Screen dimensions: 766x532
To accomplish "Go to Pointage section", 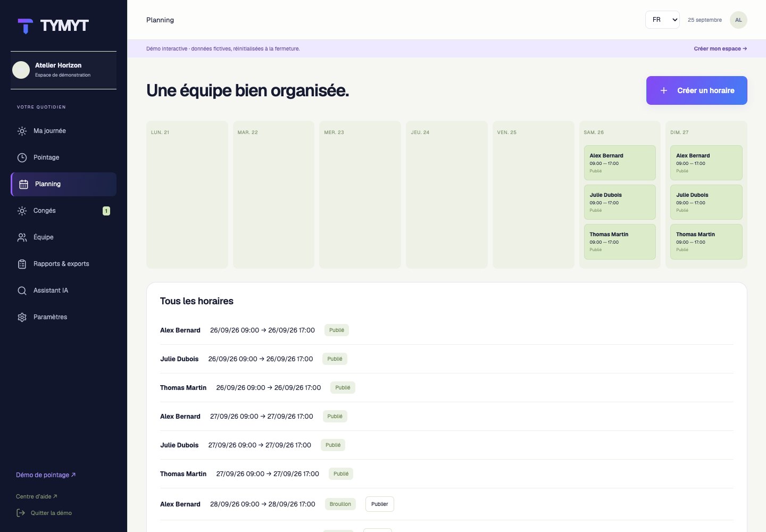I will [63, 157].
